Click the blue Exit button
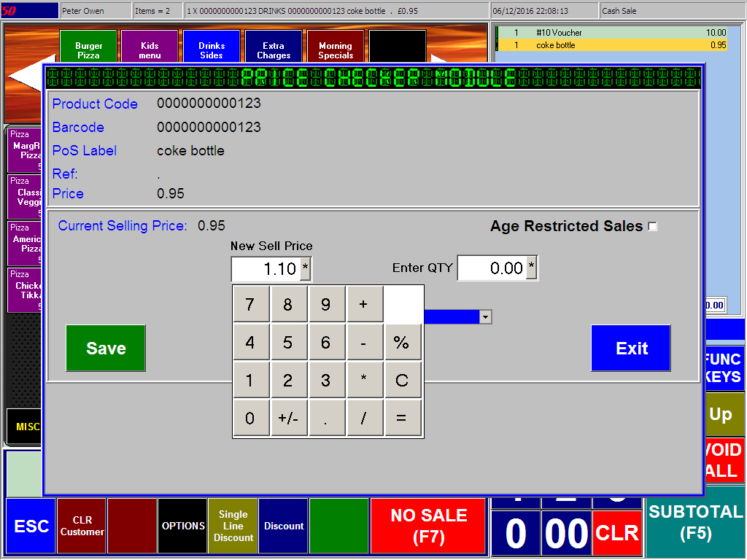Screen dimensions: 747x560 pyautogui.click(x=631, y=349)
